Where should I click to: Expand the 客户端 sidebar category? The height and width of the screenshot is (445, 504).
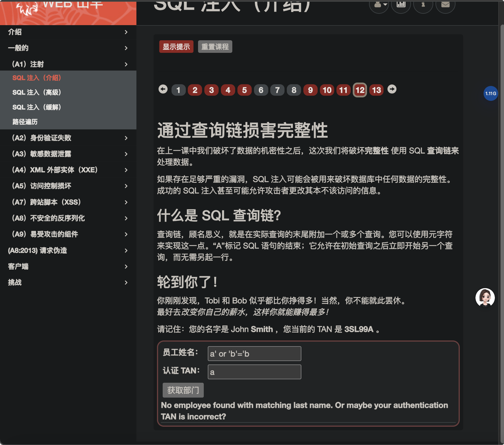[x=68, y=266]
